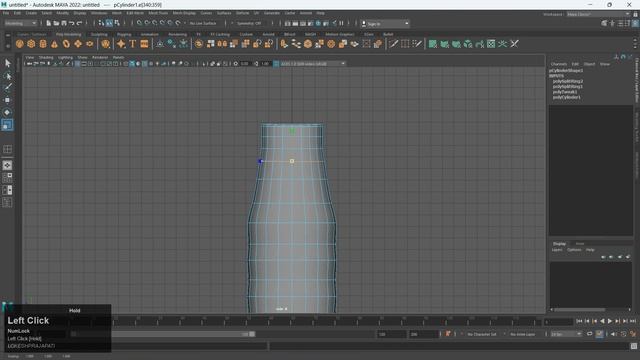
Task: Activate the Scale tool in the toolbox
Action: click(7, 124)
